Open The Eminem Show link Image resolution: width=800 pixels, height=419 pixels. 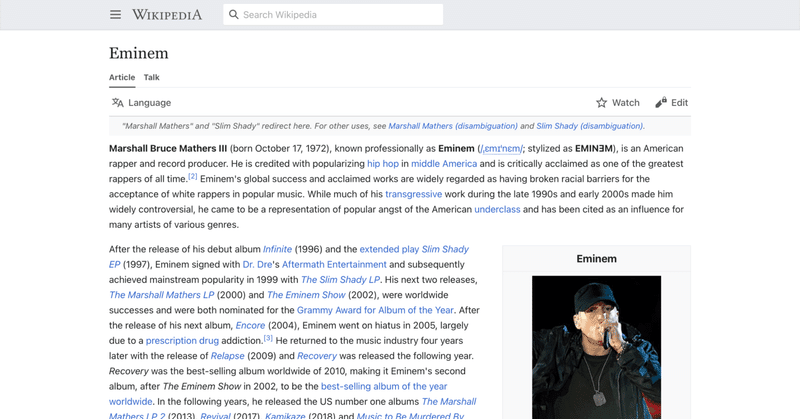click(306, 295)
